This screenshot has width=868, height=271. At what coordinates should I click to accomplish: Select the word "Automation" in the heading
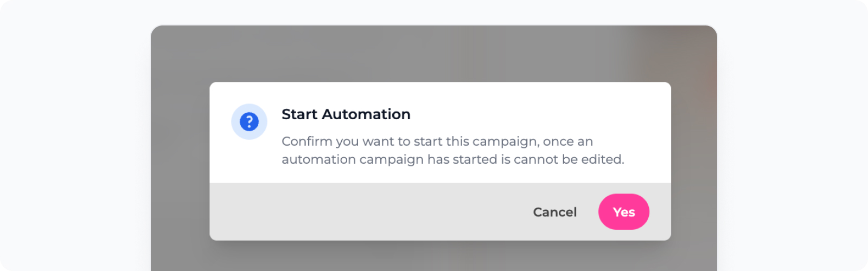(366, 114)
